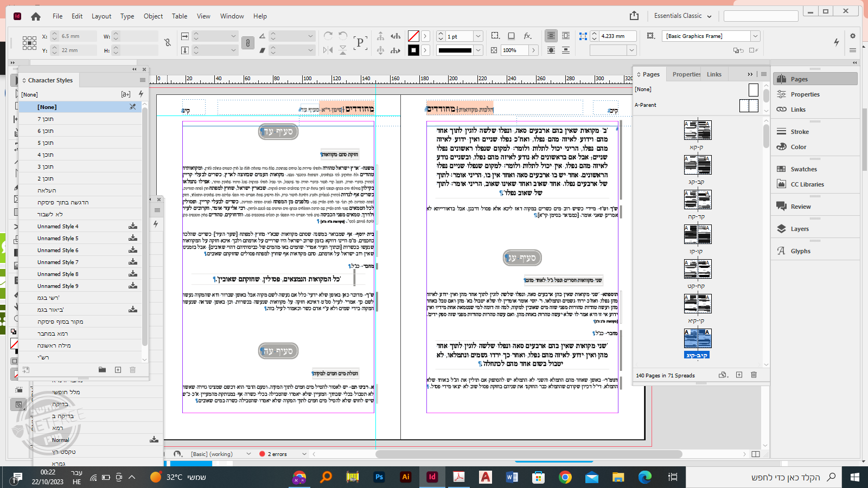Toggle jump object text wrap
The image size is (868, 488).
point(566,50)
